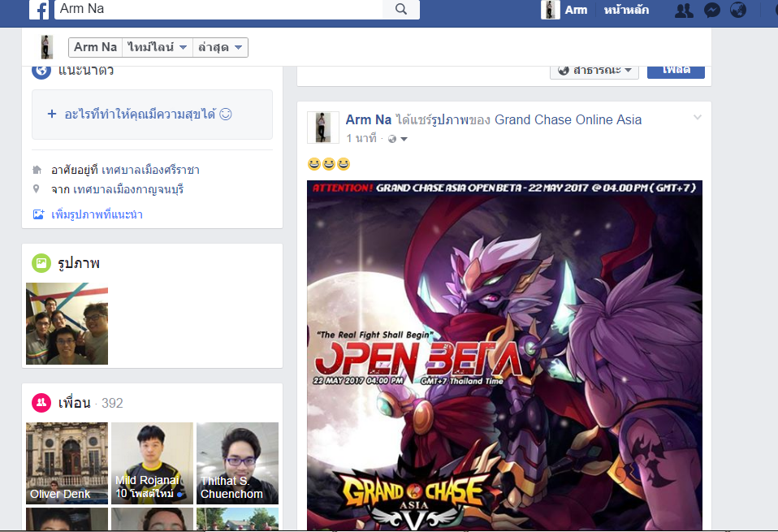Click the post author's avatar thumbnail
778x532 pixels.
point(322,128)
